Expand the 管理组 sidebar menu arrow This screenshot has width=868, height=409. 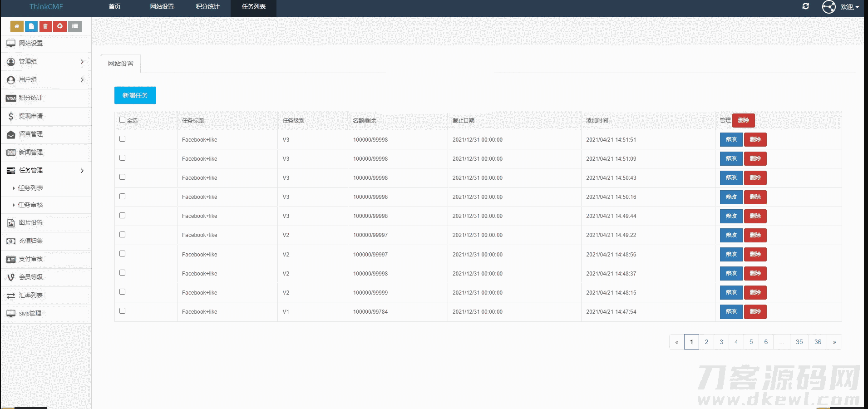[82, 62]
